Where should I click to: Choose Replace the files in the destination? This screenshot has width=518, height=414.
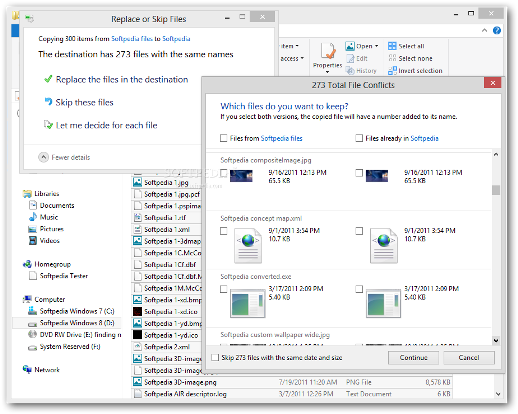point(122,79)
